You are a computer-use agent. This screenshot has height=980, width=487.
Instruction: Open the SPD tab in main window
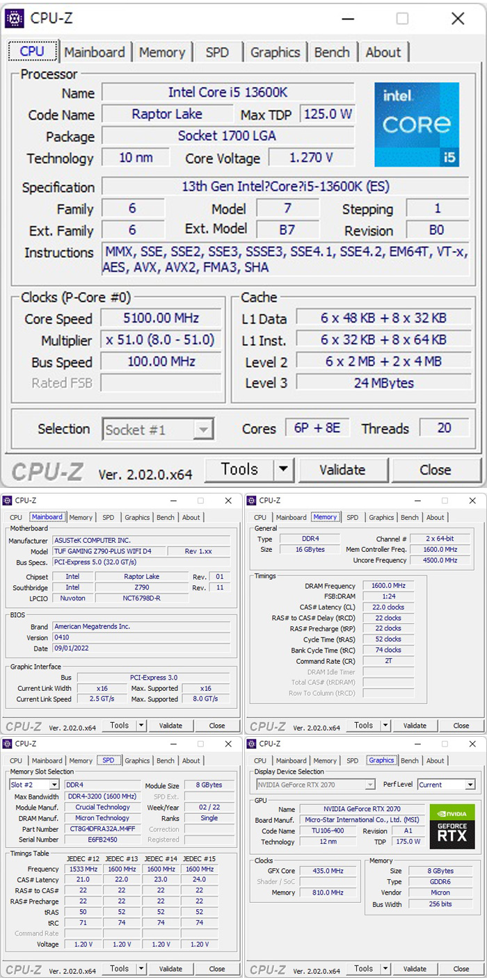217,52
